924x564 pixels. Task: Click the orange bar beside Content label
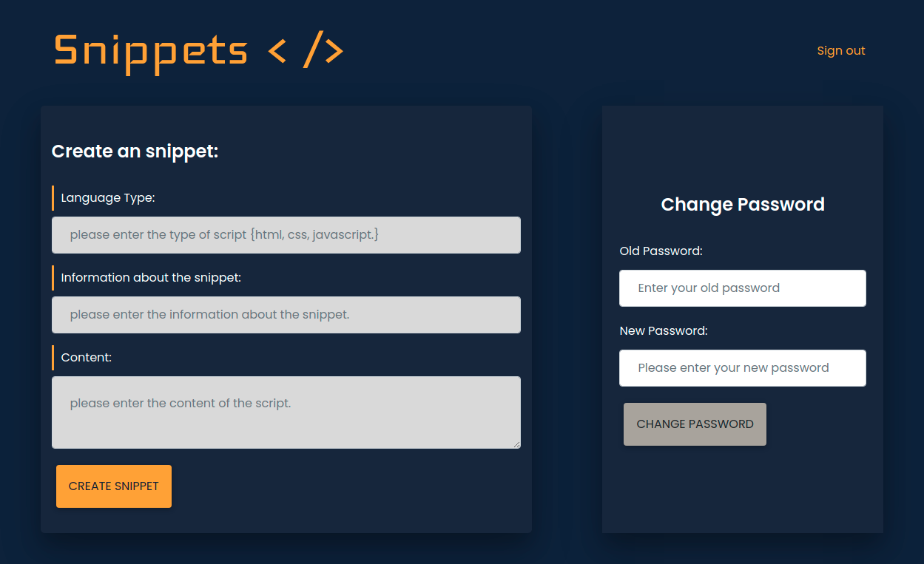tap(53, 358)
